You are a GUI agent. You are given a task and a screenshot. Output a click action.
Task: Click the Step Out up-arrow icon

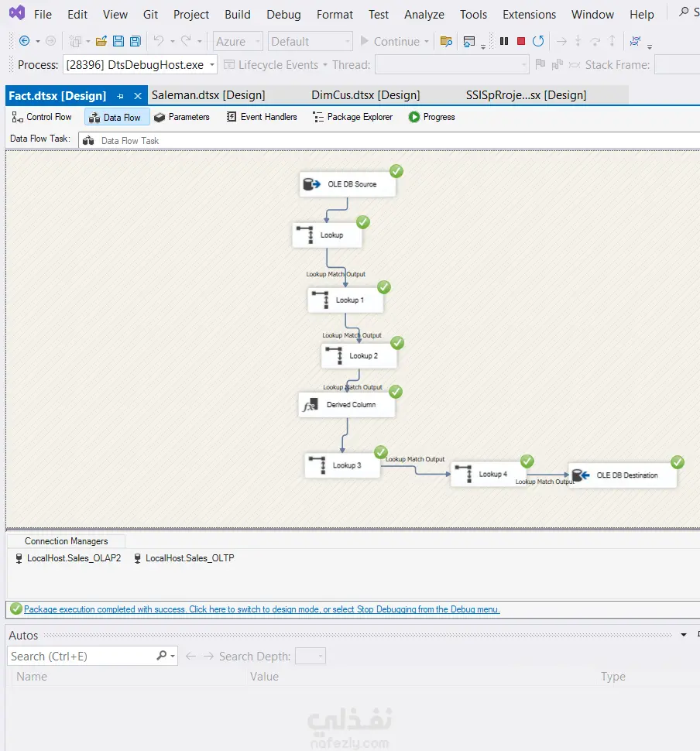coord(612,41)
